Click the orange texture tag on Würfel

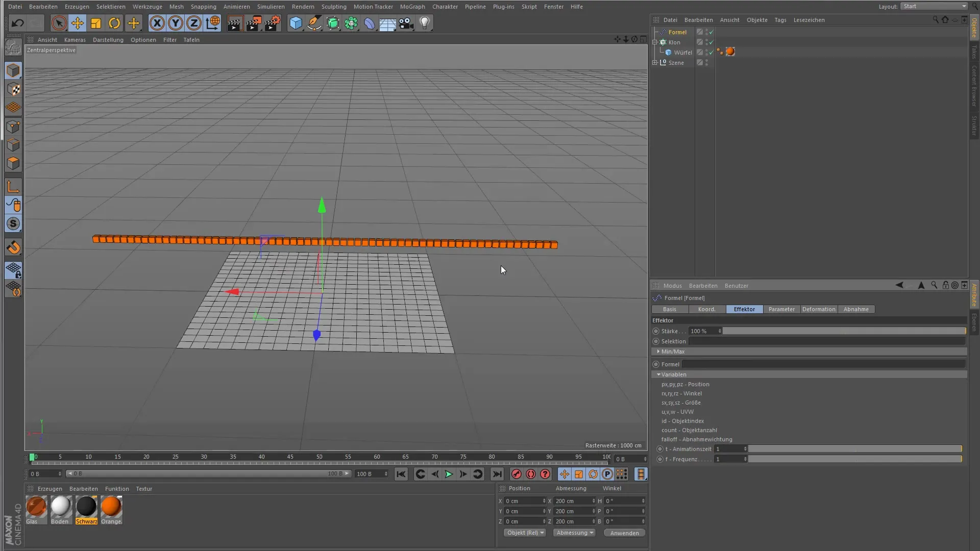pos(730,52)
